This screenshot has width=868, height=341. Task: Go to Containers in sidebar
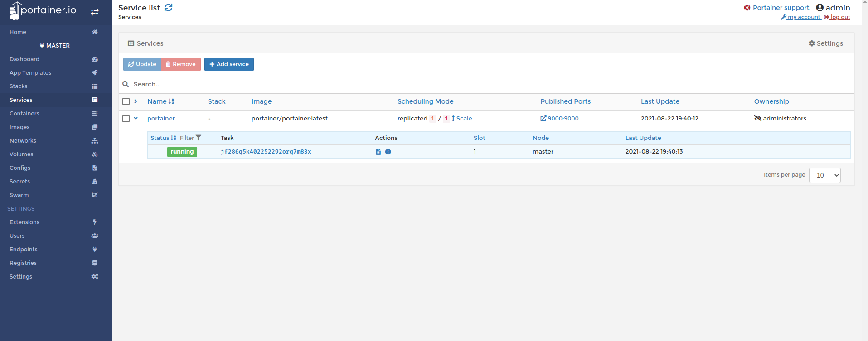pyautogui.click(x=24, y=114)
